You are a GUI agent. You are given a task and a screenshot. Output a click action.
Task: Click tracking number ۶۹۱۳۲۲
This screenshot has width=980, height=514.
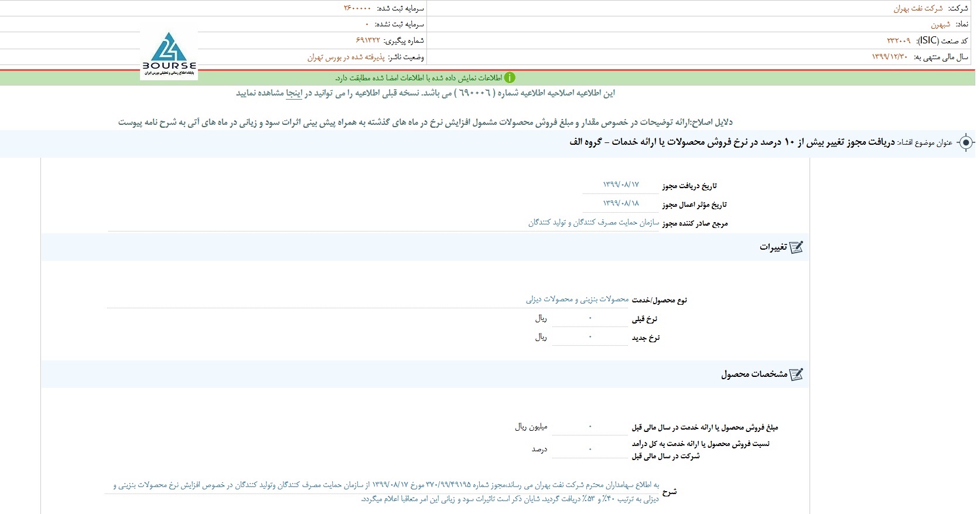368,40
